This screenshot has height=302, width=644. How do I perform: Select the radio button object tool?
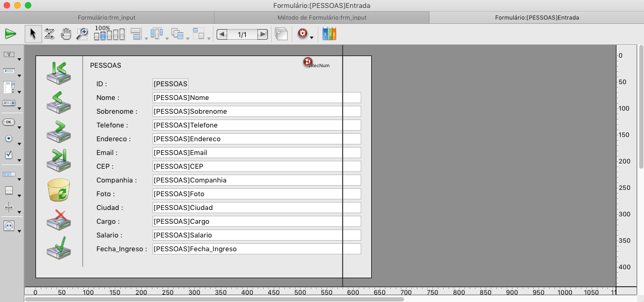tap(9, 138)
